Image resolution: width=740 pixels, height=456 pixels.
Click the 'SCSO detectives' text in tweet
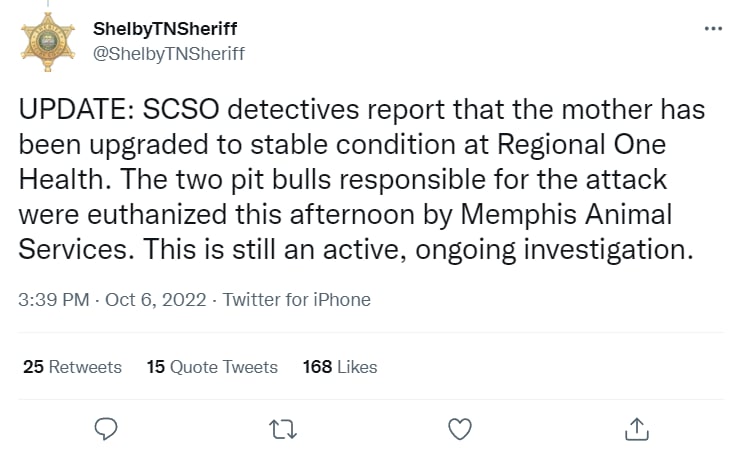(251, 110)
